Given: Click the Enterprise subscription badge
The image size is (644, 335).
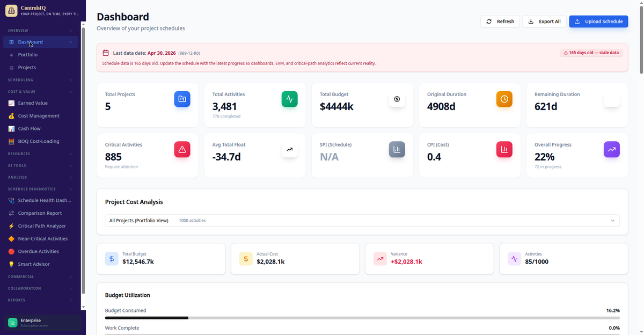Looking at the screenshot, I should (43, 322).
